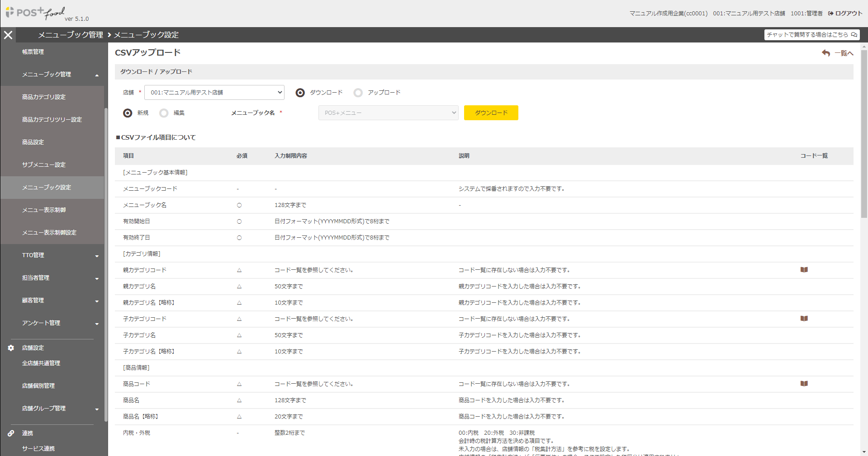Open 店舗個別管理 in sidebar

point(38,386)
